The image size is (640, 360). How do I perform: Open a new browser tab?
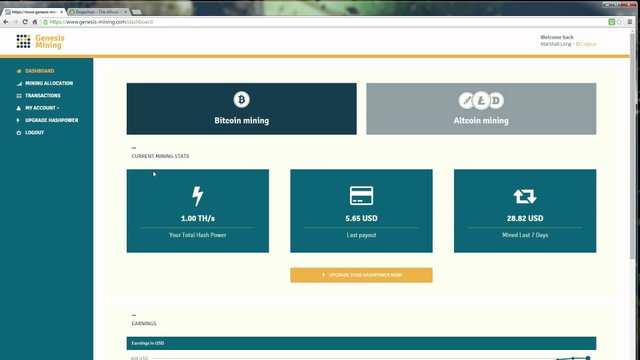tap(137, 12)
